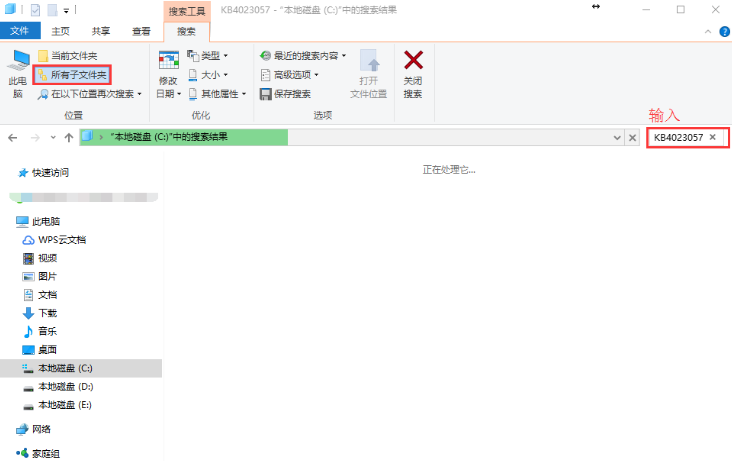Click the KB4023057 search input box

pos(678,137)
